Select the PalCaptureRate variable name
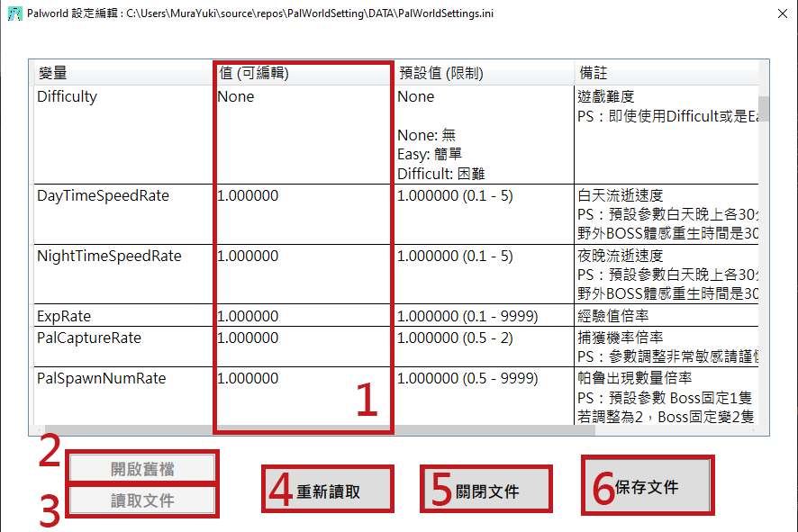798x532 pixels. pyautogui.click(x=88, y=338)
